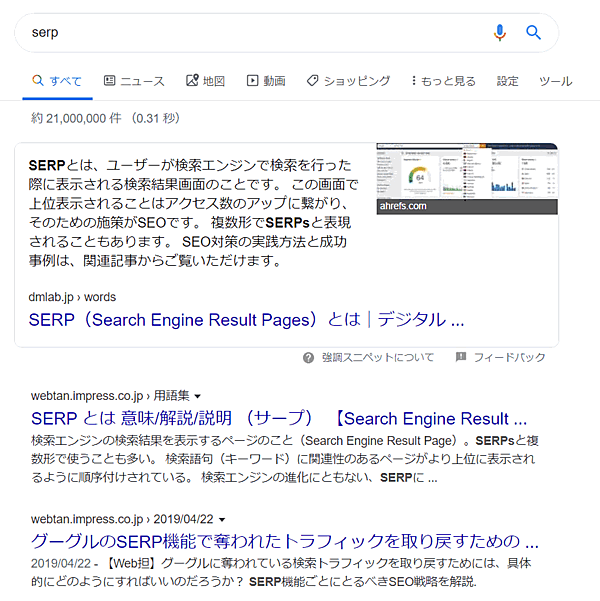Click the question mark icon for 強調スニペットについて

tap(308, 358)
